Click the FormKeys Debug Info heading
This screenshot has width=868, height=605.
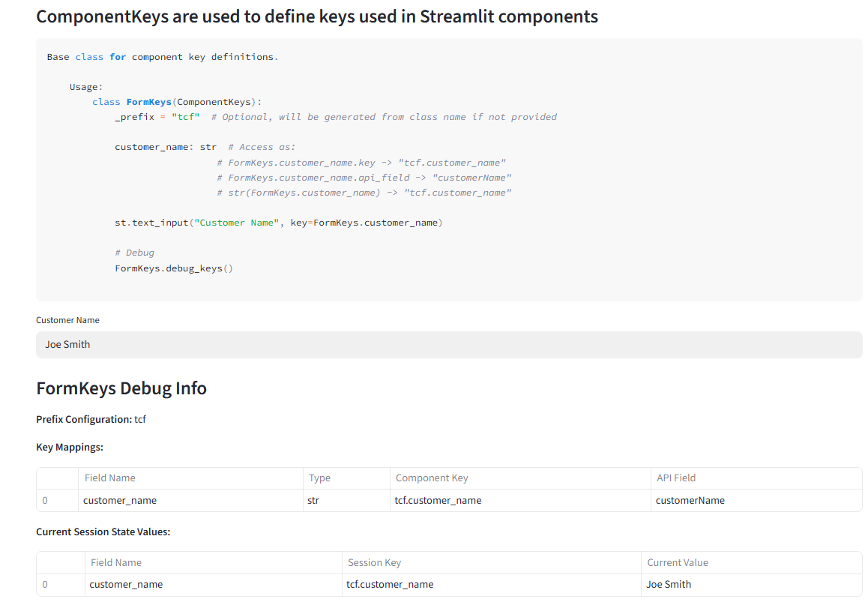point(121,388)
